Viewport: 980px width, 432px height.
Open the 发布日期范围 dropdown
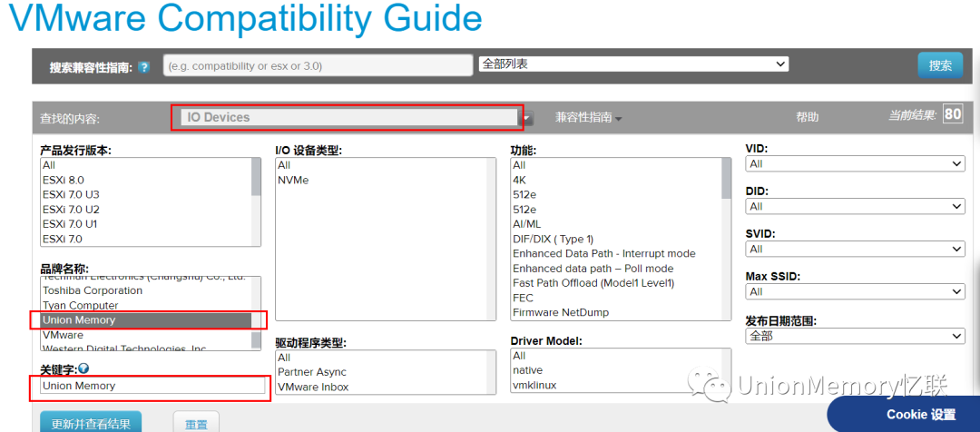855,336
